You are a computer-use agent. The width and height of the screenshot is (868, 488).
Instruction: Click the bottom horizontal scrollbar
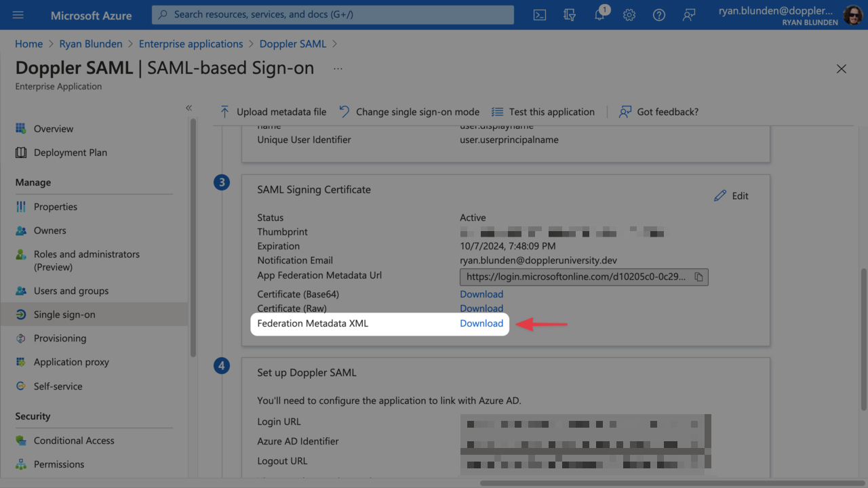(674, 483)
